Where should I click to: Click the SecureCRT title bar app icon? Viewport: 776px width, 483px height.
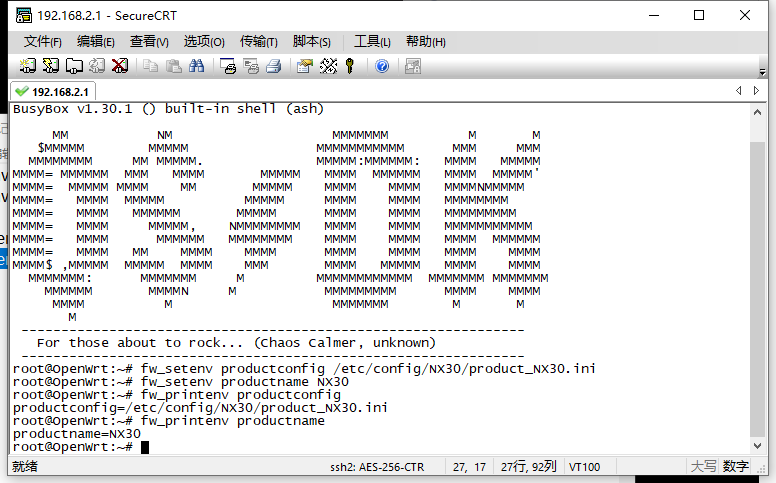click(x=23, y=15)
